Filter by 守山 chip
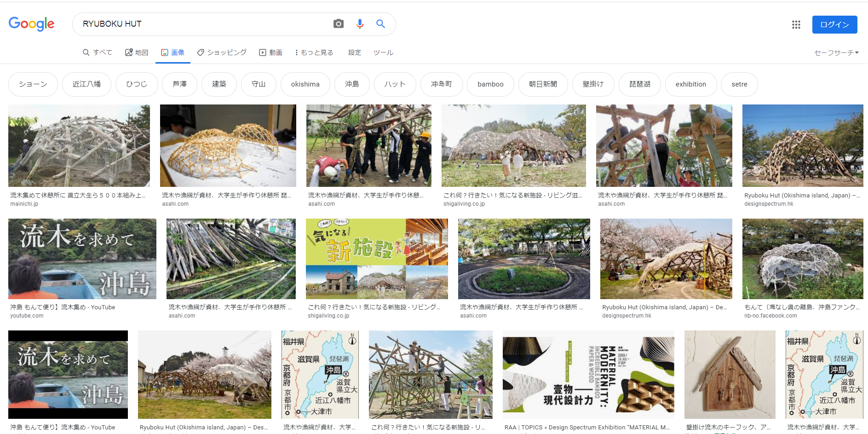Image resolution: width=868 pixels, height=434 pixels. 259,84
